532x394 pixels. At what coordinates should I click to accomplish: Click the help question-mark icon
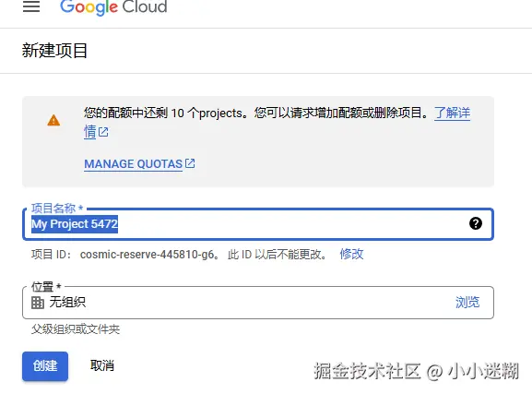476,223
